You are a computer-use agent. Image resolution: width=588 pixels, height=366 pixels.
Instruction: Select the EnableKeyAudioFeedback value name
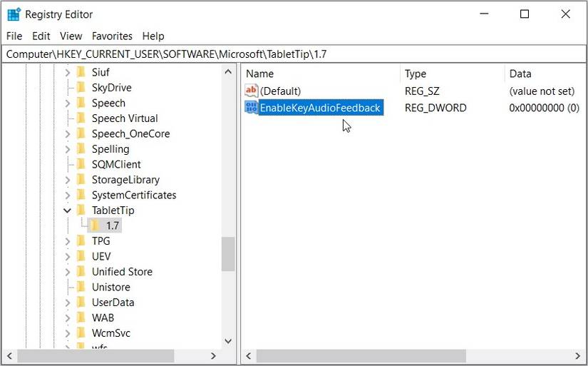320,108
